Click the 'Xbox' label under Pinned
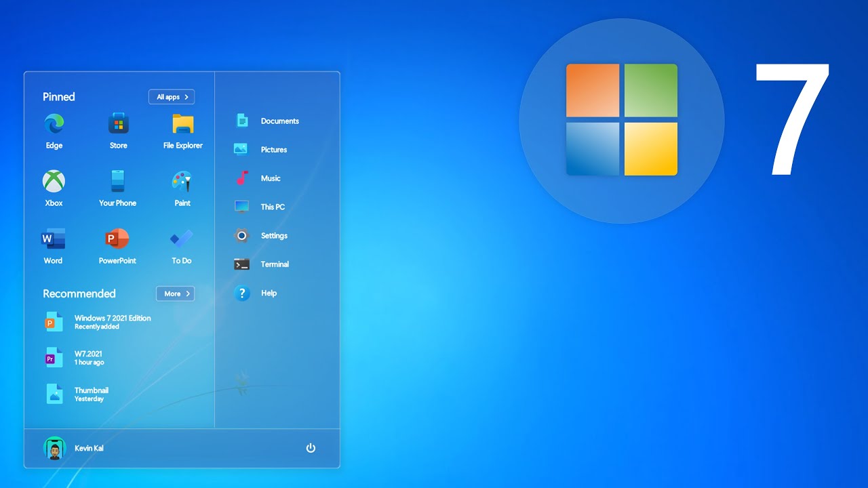The width and height of the screenshot is (868, 488). pos(54,203)
